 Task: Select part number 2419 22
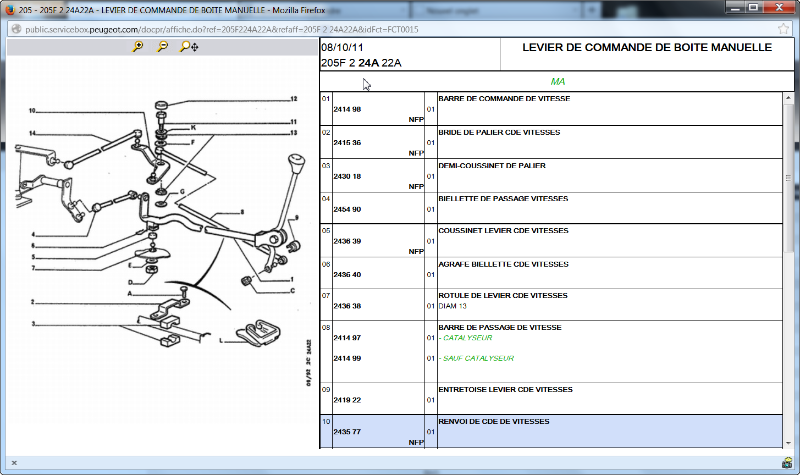click(x=347, y=400)
